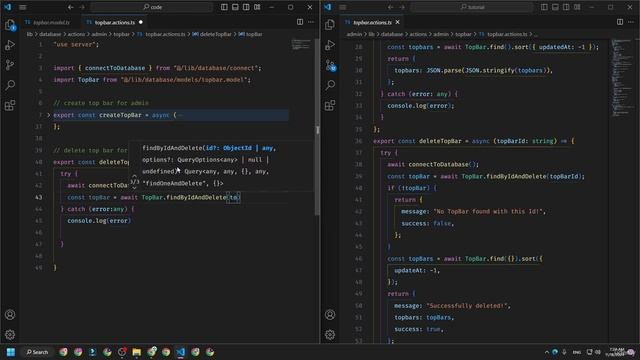Open Extensions view in the left window
Viewport: 640px width, 360px height.
click(10, 105)
